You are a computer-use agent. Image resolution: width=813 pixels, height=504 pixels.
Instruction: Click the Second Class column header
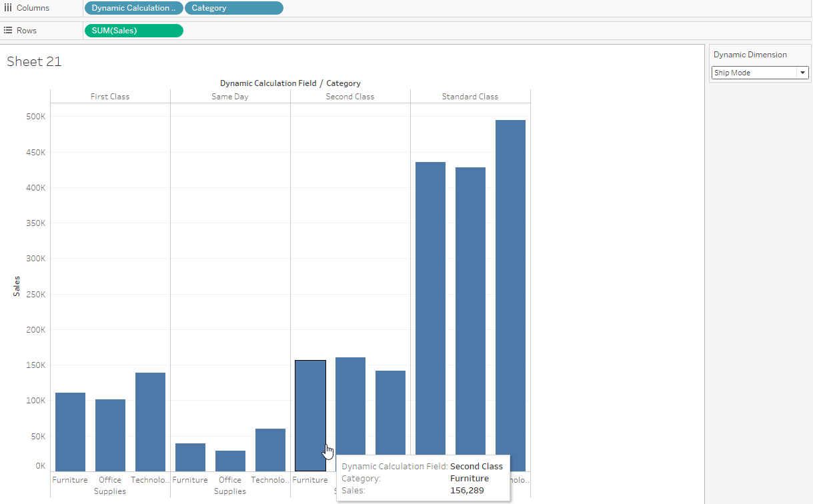pos(350,97)
